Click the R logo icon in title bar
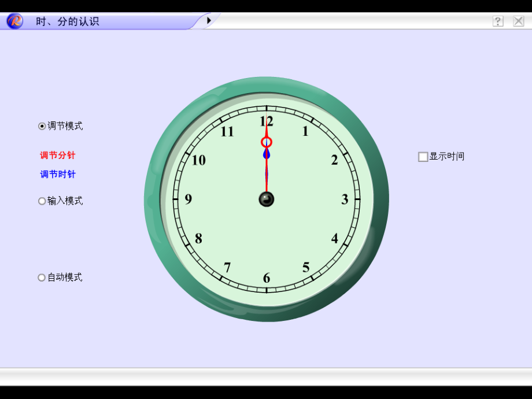532x399 pixels. tap(13, 21)
